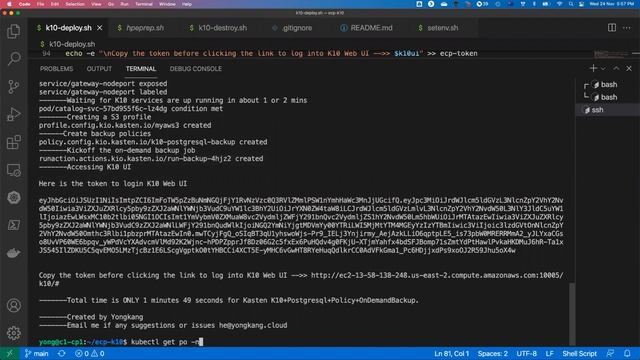The height and width of the screenshot is (360, 640).
Task: Open the View menu
Action: [x=96, y=4]
